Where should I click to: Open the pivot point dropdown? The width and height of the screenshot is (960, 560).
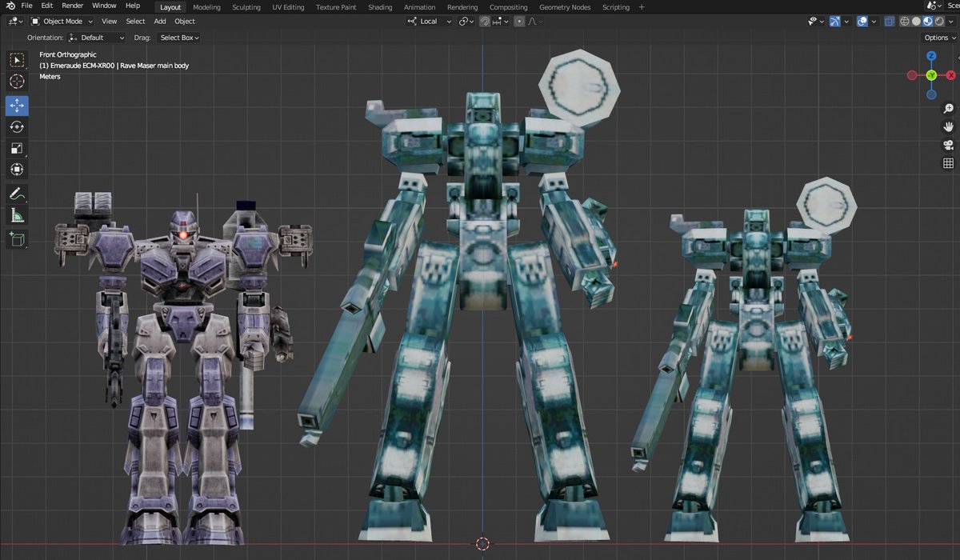[x=467, y=22]
